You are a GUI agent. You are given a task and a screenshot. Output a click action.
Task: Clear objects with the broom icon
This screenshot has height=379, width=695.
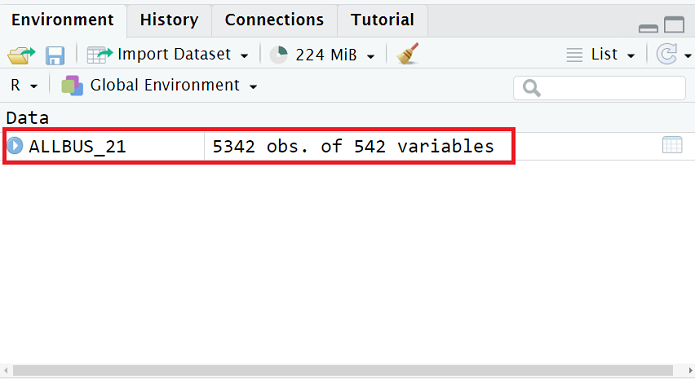tap(407, 54)
